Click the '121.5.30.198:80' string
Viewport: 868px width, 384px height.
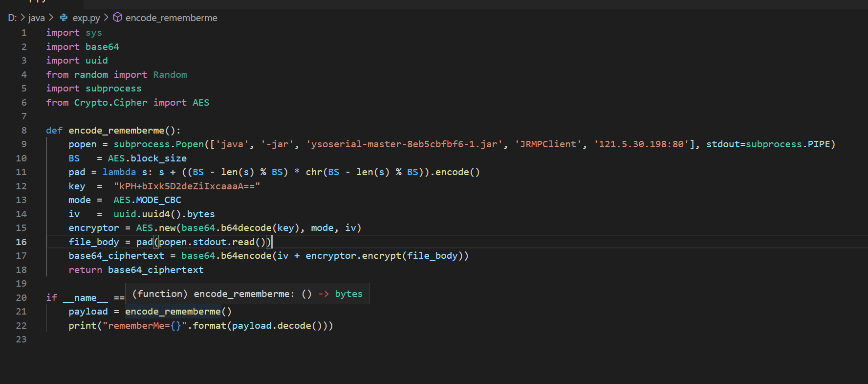[x=641, y=144]
